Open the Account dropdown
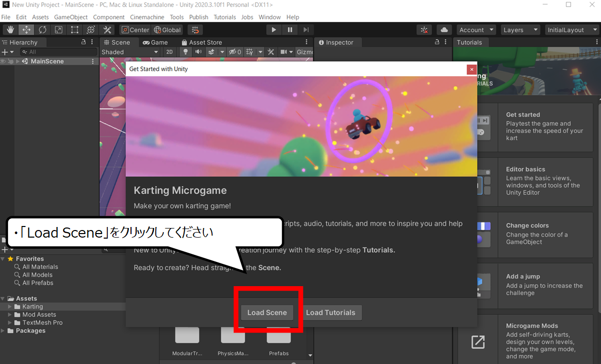The image size is (601, 364). point(477,30)
